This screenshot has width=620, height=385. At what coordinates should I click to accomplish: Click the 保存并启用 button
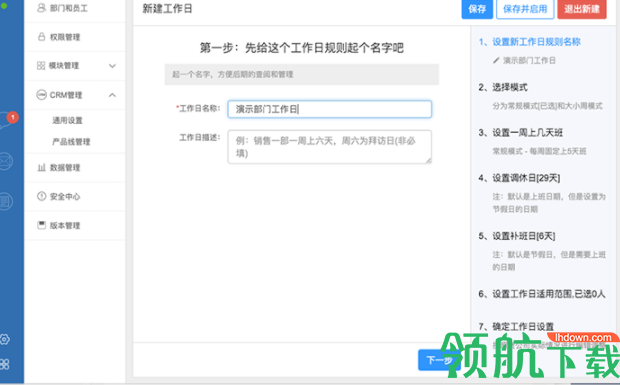tap(525, 9)
